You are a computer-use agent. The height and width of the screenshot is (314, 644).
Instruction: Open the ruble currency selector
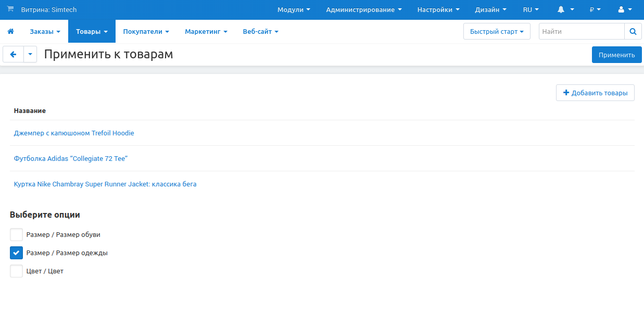[595, 10]
